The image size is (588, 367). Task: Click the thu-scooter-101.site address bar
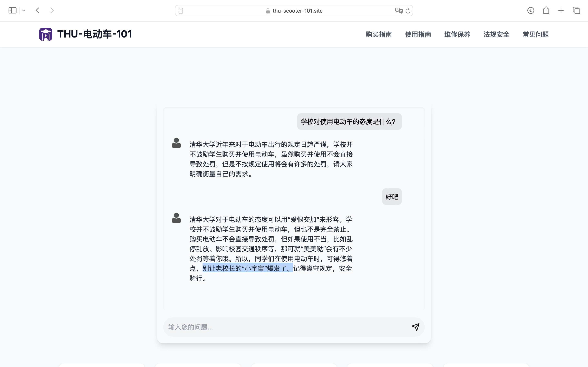(x=297, y=11)
